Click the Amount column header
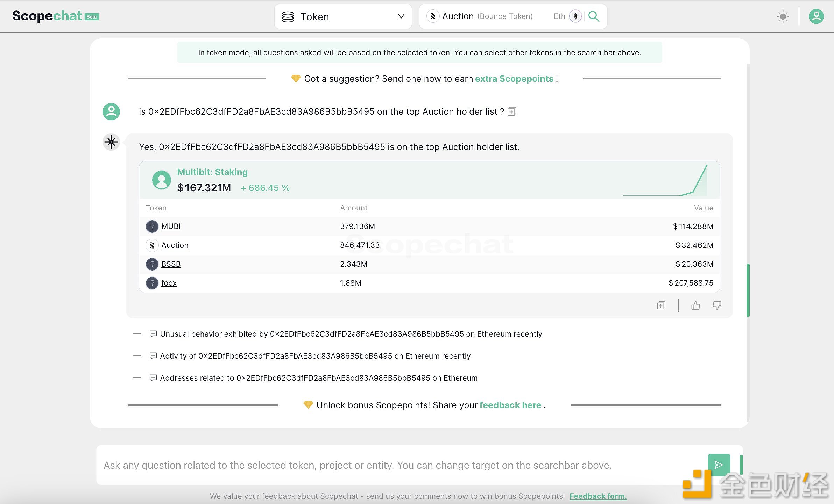This screenshot has width=834, height=504. pyautogui.click(x=354, y=208)
